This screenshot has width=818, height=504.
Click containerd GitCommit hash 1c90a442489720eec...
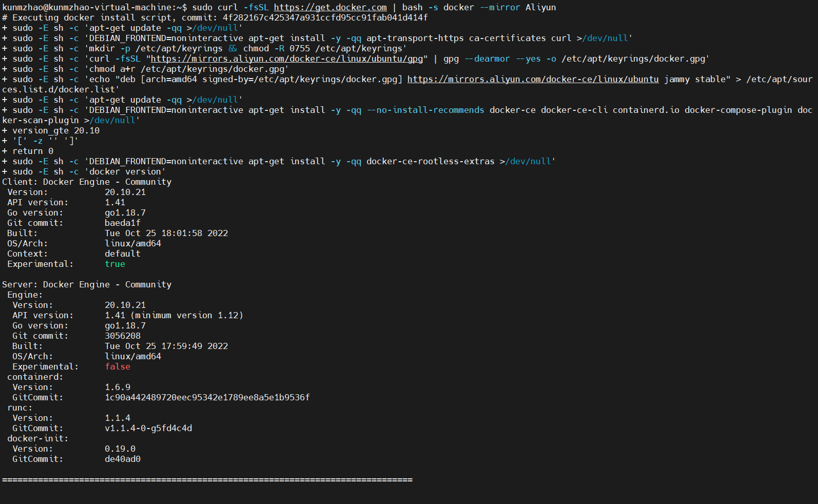pos(207,397)
